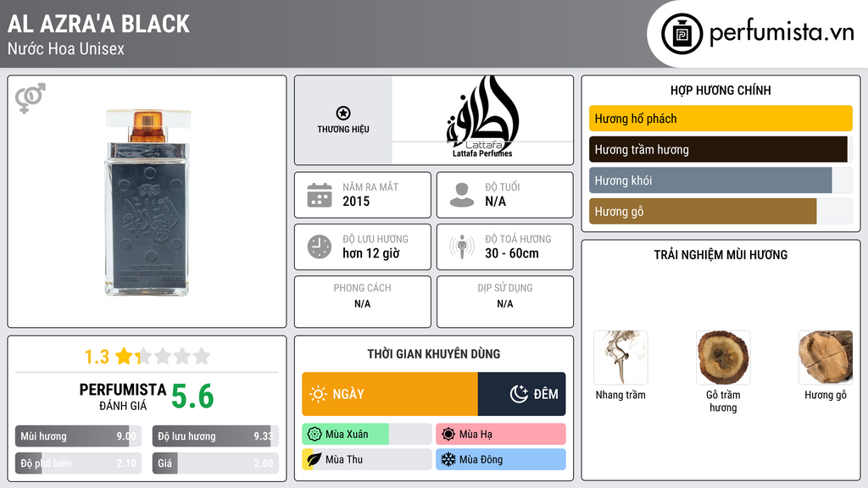Click the calendar icon beside Năm ra mắt

319,195
